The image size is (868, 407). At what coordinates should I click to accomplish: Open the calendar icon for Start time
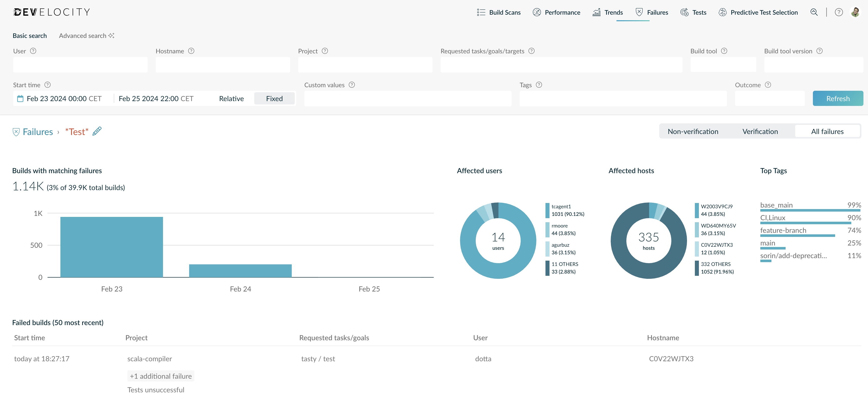(20, 99)
